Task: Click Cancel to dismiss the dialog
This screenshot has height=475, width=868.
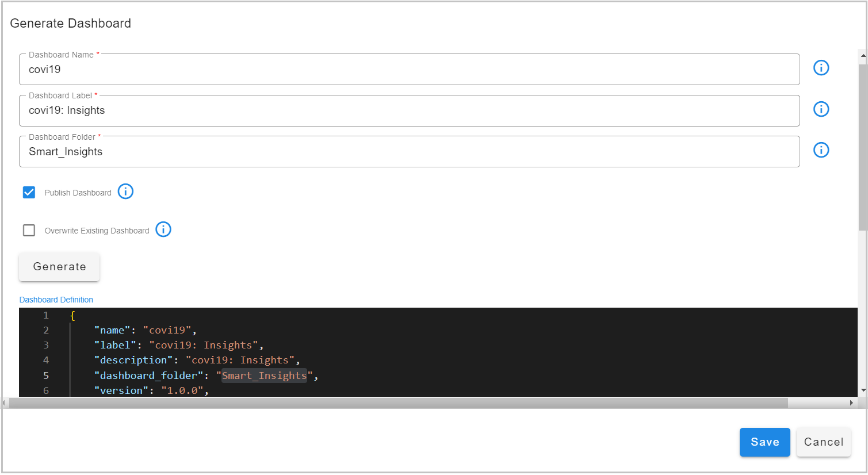Action: coord(823,442)
